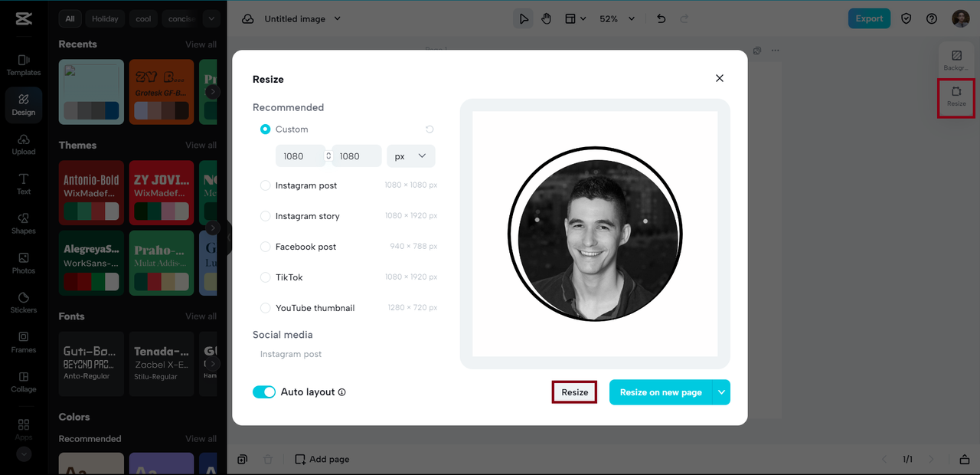Click View all next to Fonts
The width and height of the screenshot is (980, 475).
(201, 316)
